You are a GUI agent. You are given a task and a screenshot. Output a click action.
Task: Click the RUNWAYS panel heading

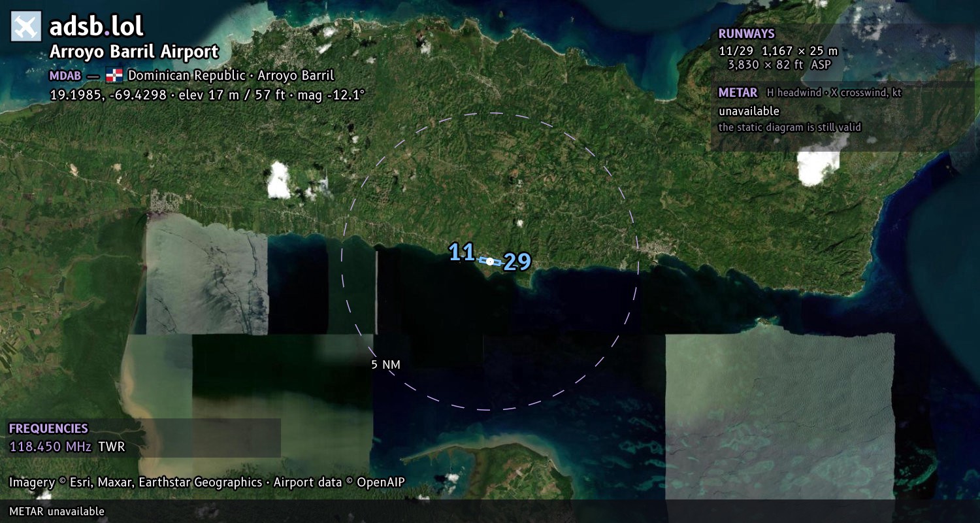click(x=747, y=34)
